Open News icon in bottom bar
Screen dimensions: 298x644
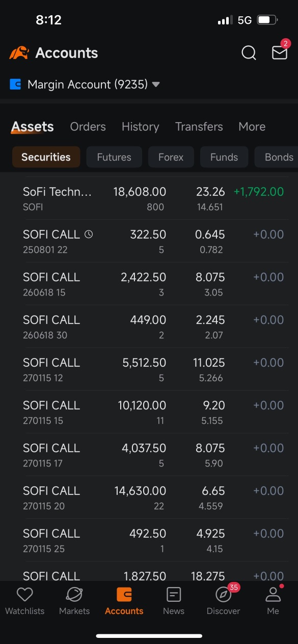pos(174,594)
